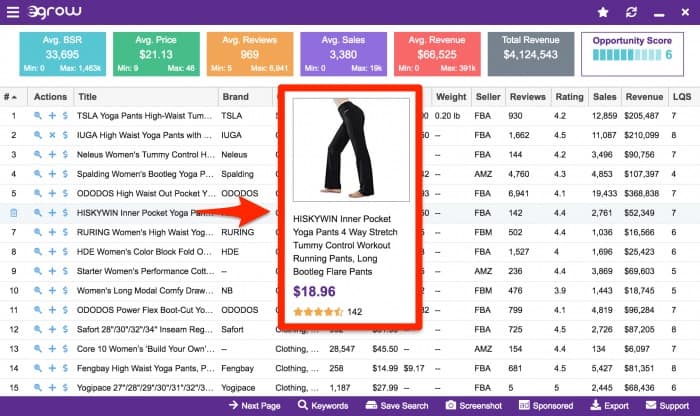Sort table by Weight column
Screen dimensions: 700x416
(x=451, y=97)
